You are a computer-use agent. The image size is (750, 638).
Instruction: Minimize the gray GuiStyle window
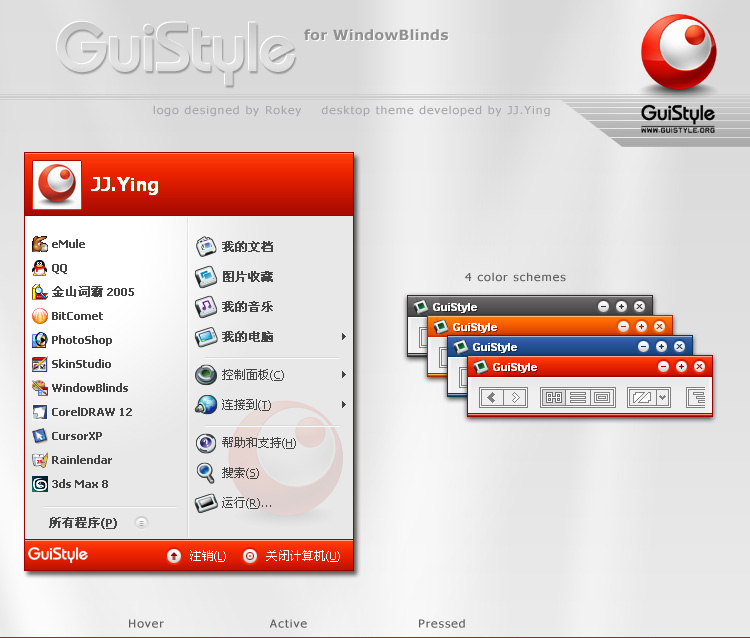click(604, 307)
